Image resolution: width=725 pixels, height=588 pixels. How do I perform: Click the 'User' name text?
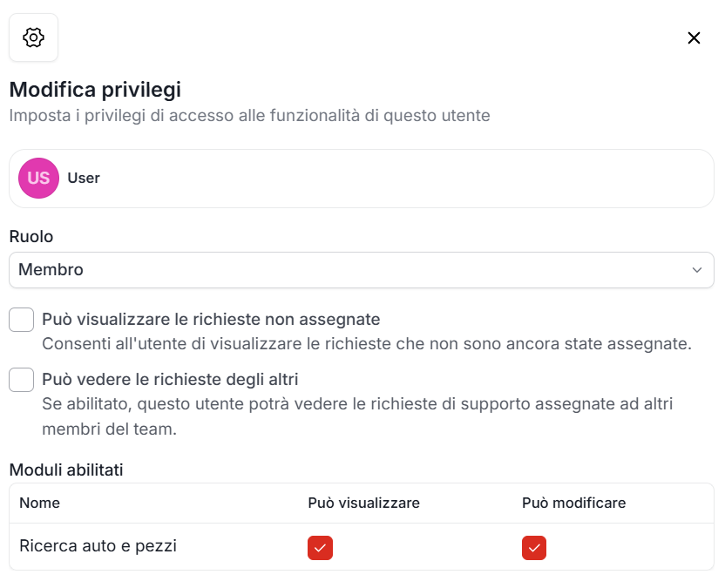coord(84,178)
